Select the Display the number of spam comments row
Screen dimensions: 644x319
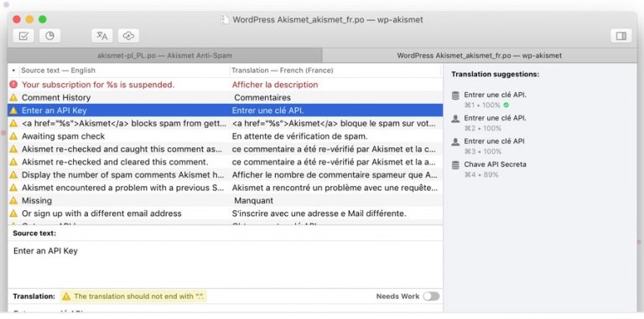point(225,175)
